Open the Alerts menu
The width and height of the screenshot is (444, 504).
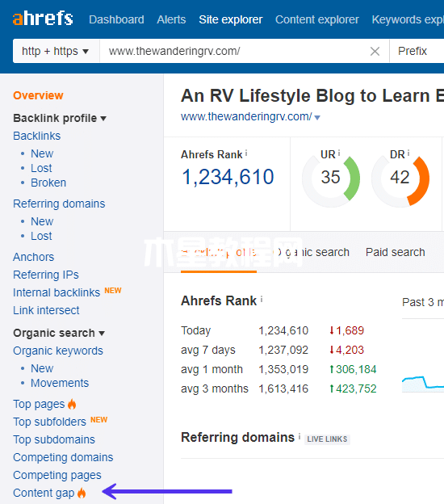coord(171,19)
